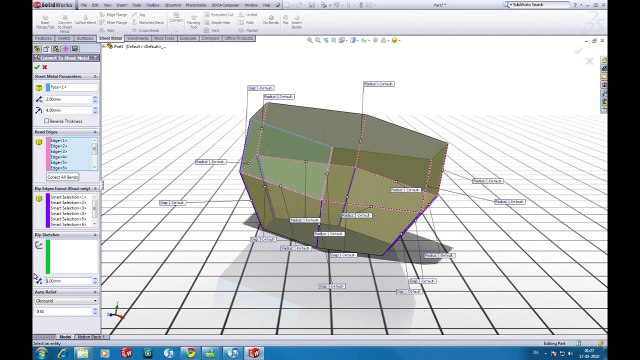Choose the Miter Flange tool
This screenshot has height=360, width=640.
pos(114,22)
